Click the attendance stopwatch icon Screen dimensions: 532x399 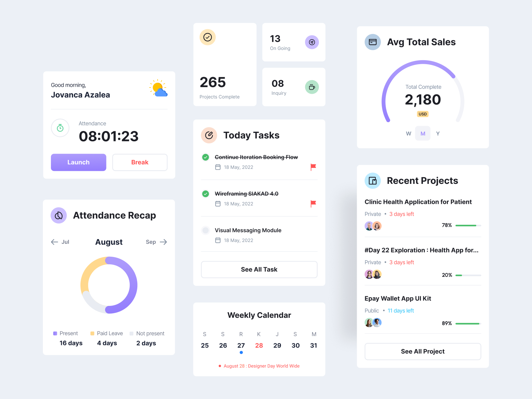(60, 128)
